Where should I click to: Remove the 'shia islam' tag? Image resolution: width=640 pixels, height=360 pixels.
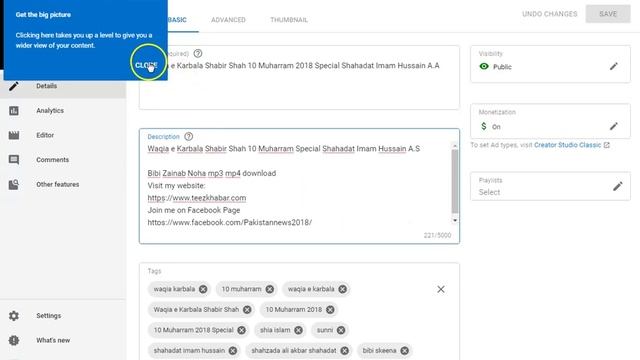[x=298, y=330]
